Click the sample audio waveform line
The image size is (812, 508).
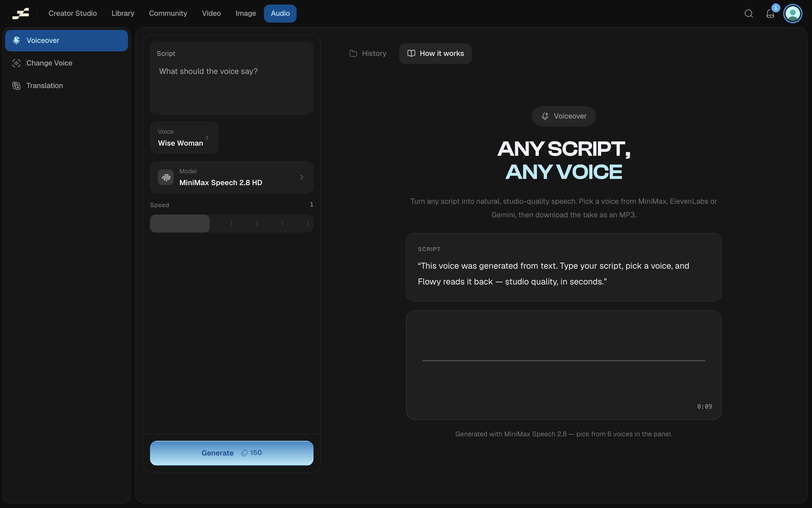click(564, 360)
